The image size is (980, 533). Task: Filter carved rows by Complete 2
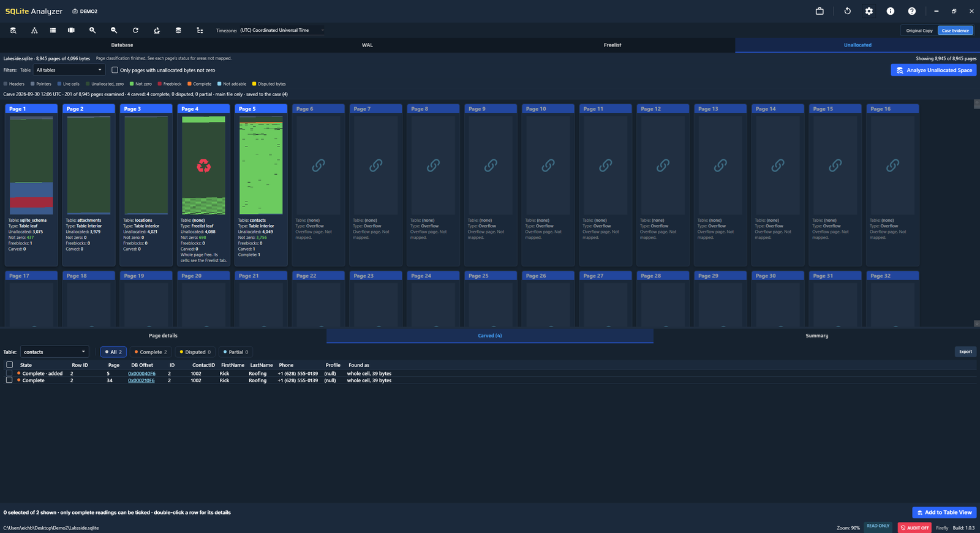coord(151,352)
